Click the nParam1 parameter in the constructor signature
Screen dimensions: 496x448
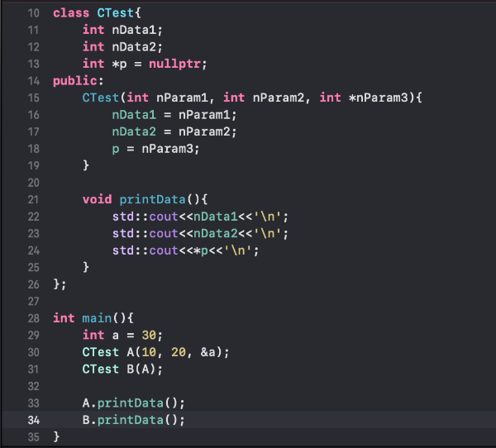pyautogui.click(x=182, y=98)
